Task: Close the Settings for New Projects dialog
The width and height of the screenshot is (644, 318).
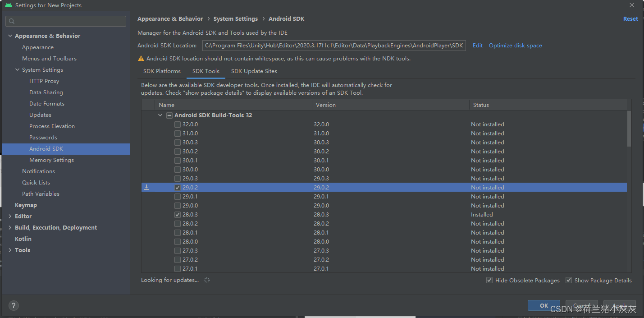Action: [632, 5]
